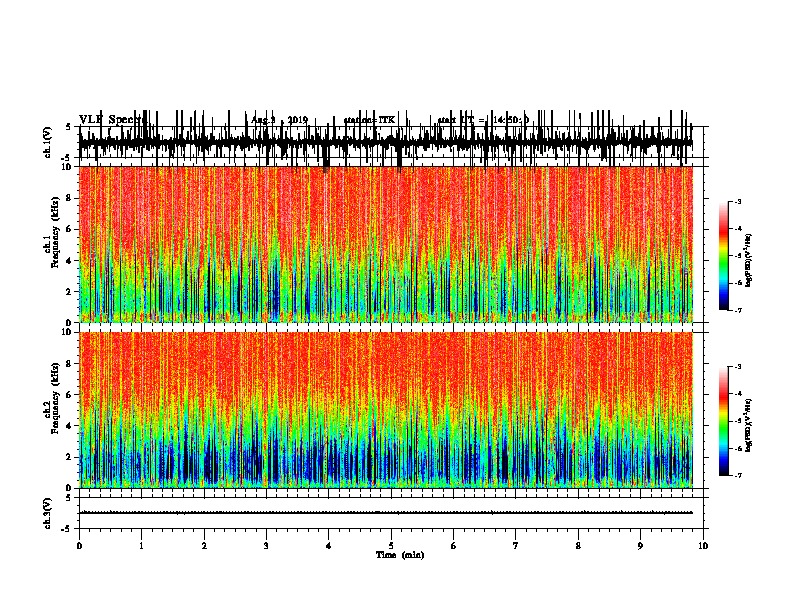Click the ch.1 spectrogram panel

[385, 244]
